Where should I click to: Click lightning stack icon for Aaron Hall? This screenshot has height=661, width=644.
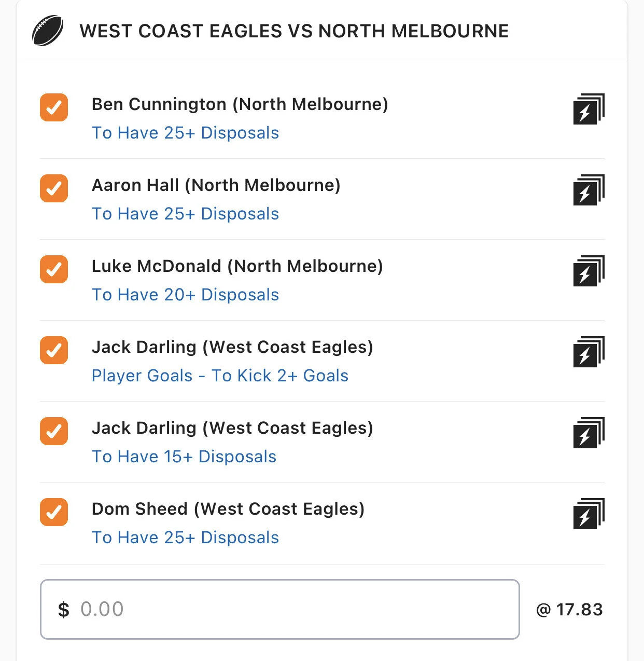(x=589, y=190)
